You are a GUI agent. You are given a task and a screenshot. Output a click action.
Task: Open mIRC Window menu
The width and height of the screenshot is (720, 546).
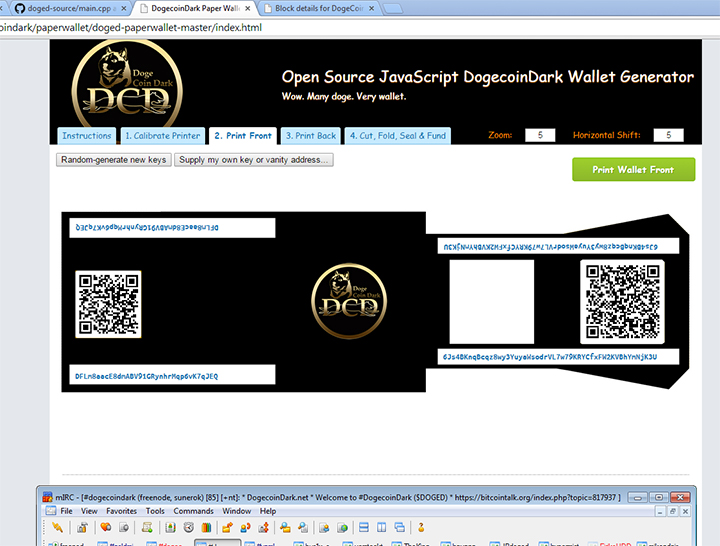pos(236,511)
